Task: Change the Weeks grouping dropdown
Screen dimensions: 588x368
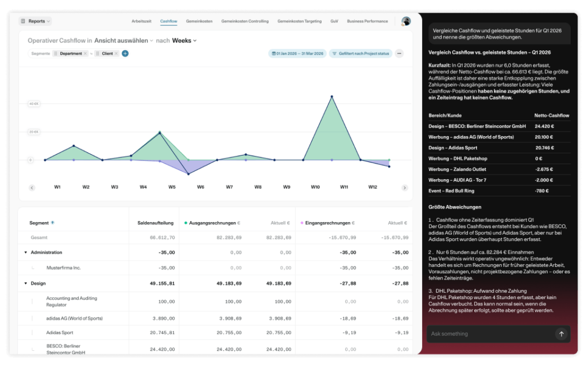Action: [184, 40]
